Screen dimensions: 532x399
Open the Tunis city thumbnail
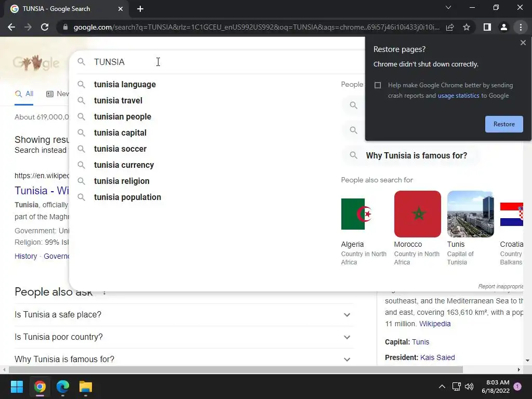[470, 214]
